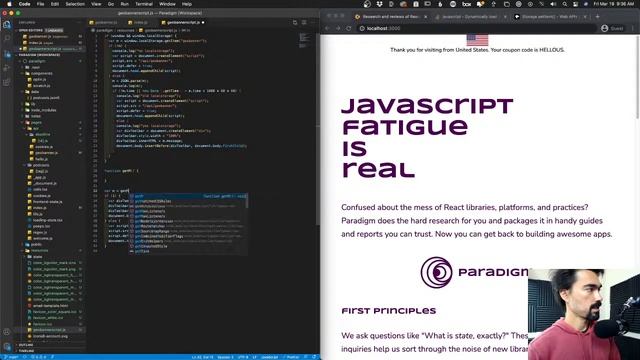
Task: Click the date and time in the menu bar
Action: coord(613,4)
